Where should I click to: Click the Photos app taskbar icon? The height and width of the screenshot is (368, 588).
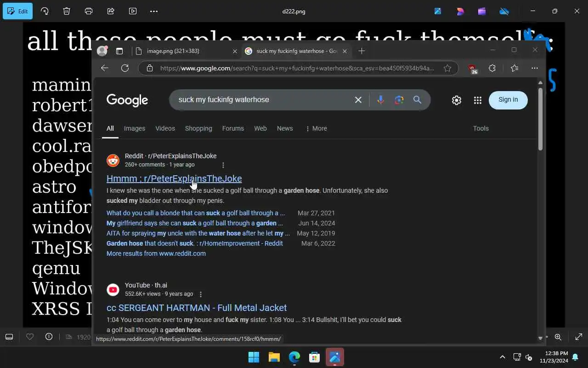tap(335, 357)
